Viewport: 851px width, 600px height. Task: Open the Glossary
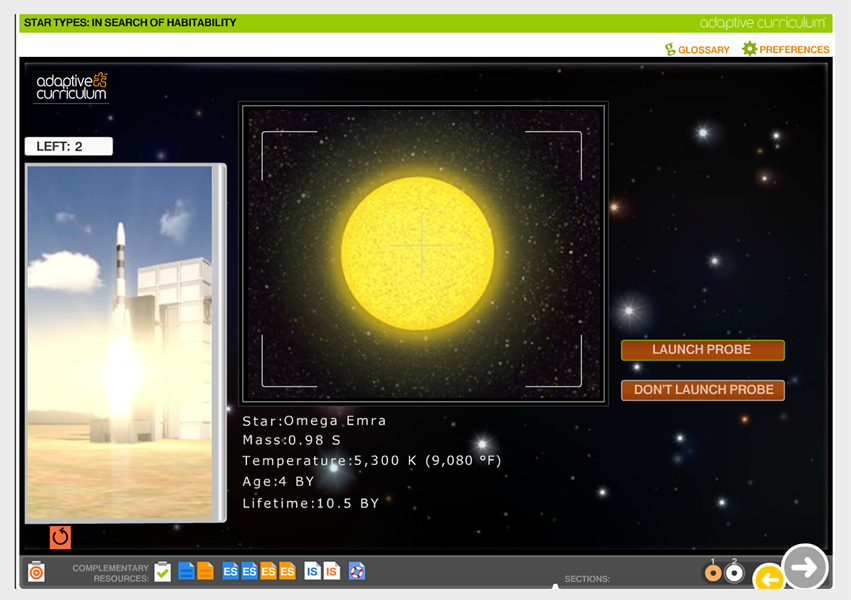pos(697,49)
